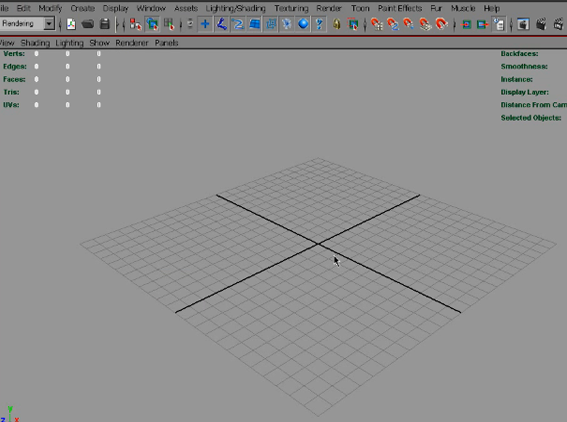567x422 pixels.
Task: Collapse the selection mode group handle
Action: coord(124,24)
